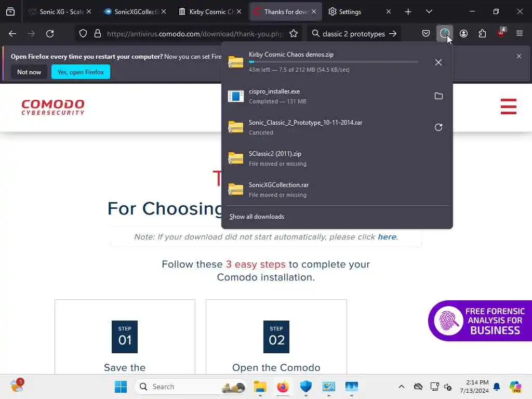Open the extensions puzzle icon
This screenshot has height=399, width=532.
[482, 34]
